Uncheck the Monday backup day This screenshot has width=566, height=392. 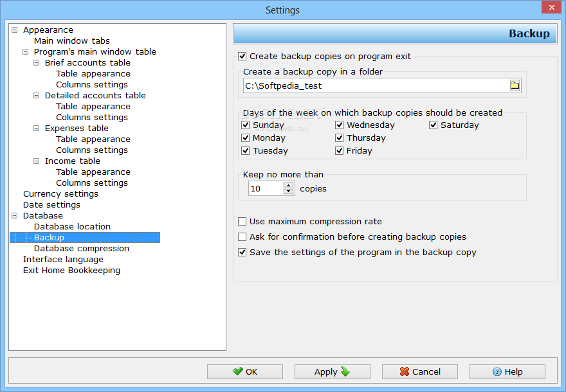click(246, 138)
